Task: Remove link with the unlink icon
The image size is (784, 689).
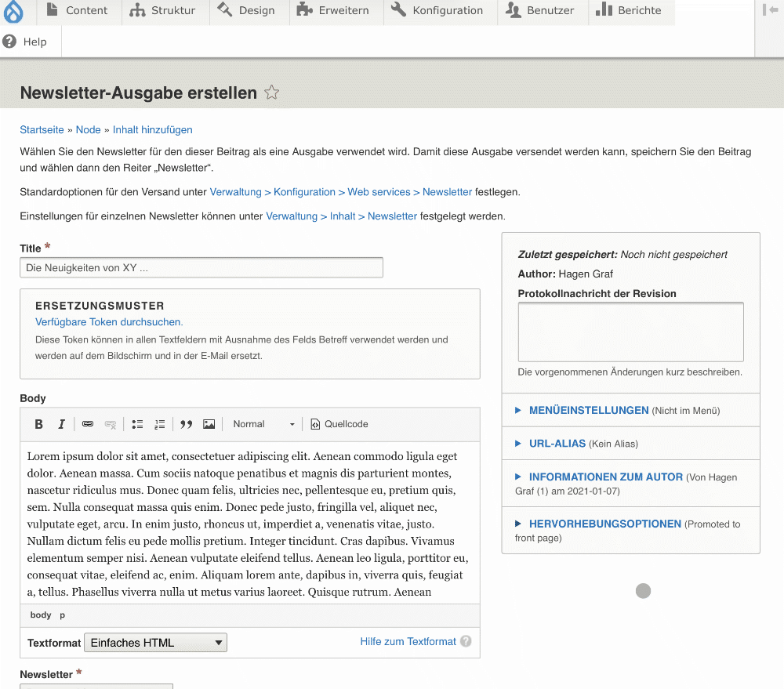Action: point(111,424)
